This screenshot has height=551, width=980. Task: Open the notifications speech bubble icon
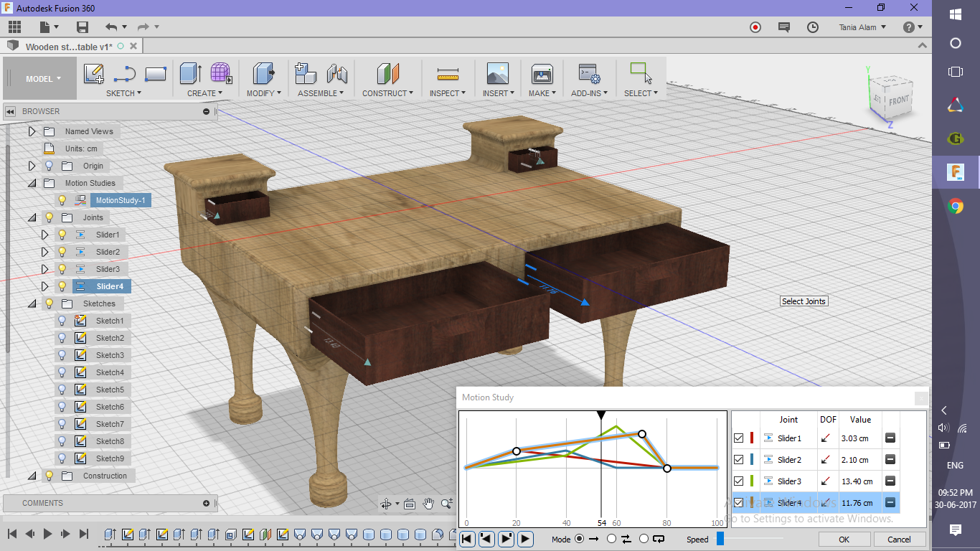click(x=784, y=27)
